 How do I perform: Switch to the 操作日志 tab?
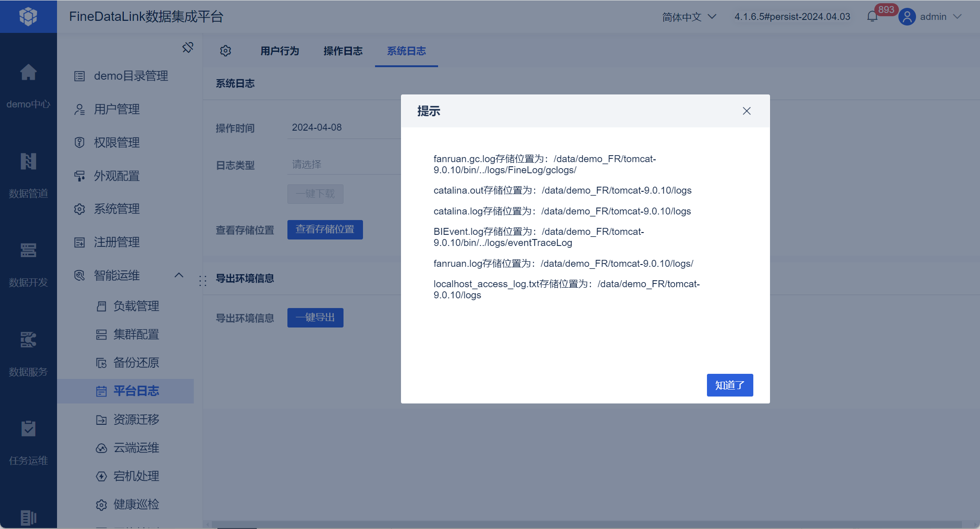pyautogui.click(x=343, y=51)
